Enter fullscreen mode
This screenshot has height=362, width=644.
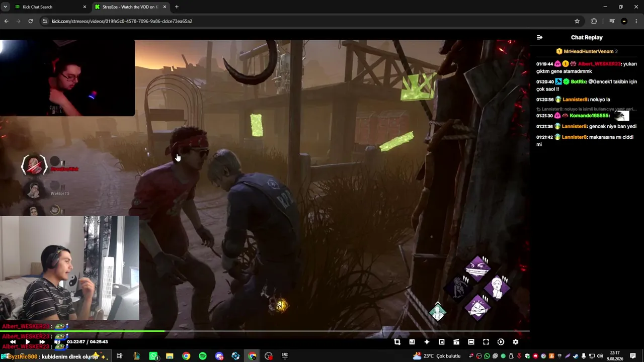(486, 342)
